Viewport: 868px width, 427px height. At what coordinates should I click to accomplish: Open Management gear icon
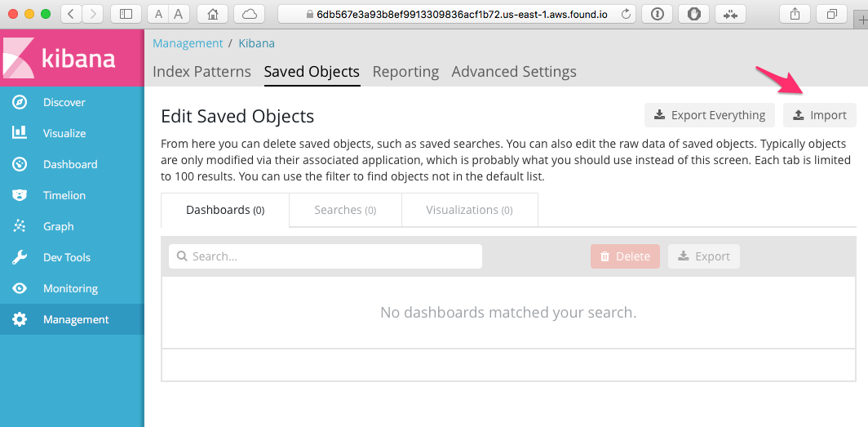[x=20, y=319]
